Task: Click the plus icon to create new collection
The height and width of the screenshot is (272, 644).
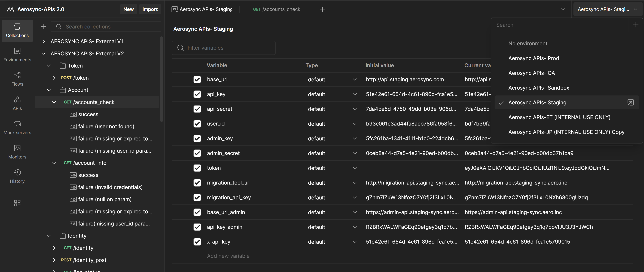Action: [x=44, y=27]
